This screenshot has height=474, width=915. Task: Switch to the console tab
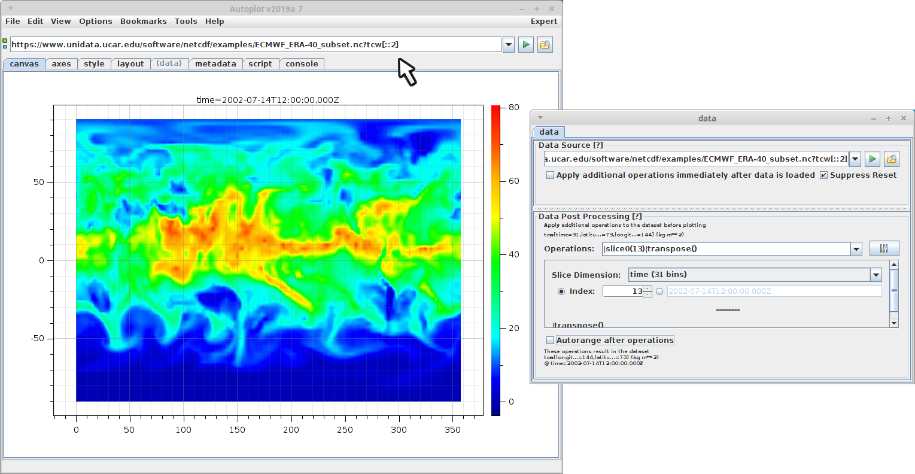coord(302,64)
